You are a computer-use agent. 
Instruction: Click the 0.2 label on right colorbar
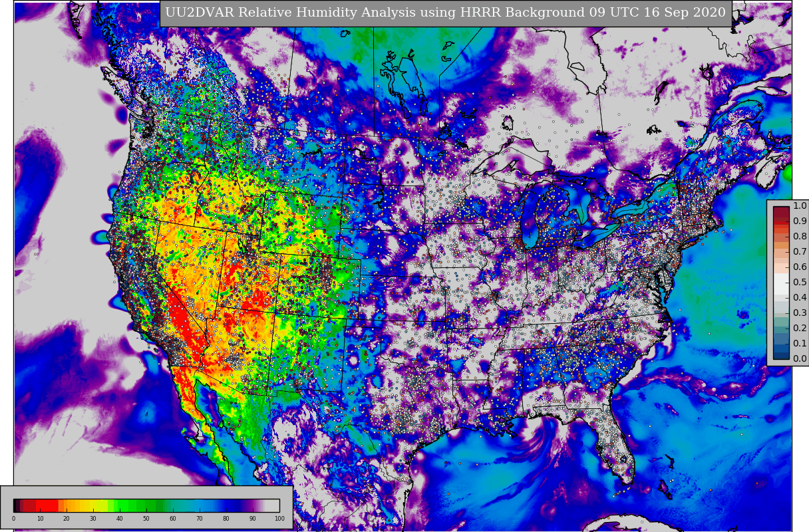(x=800, y=328)
